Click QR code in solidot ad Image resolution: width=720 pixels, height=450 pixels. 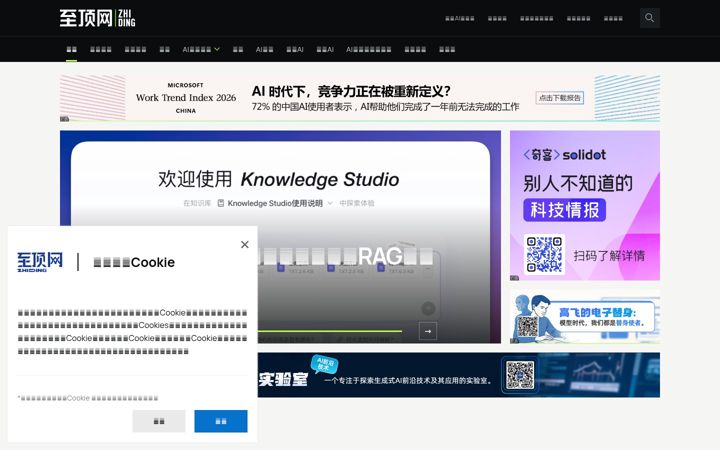[545, 254]
